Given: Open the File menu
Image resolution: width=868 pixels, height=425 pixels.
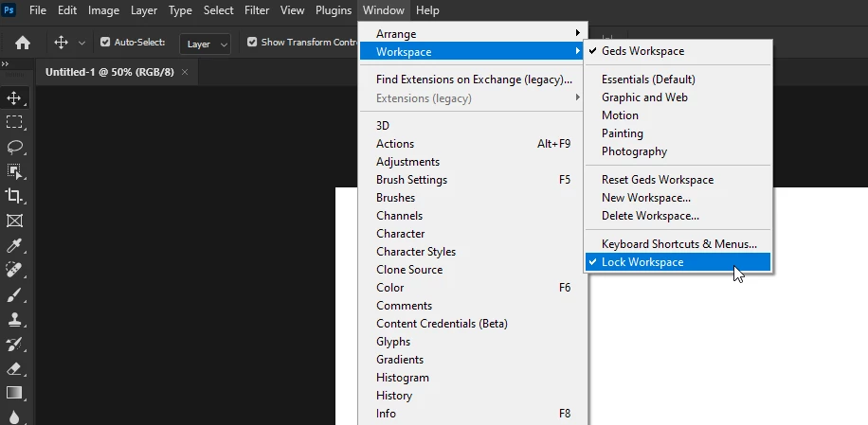Looking at the screenshot, I should pos(38,10).
